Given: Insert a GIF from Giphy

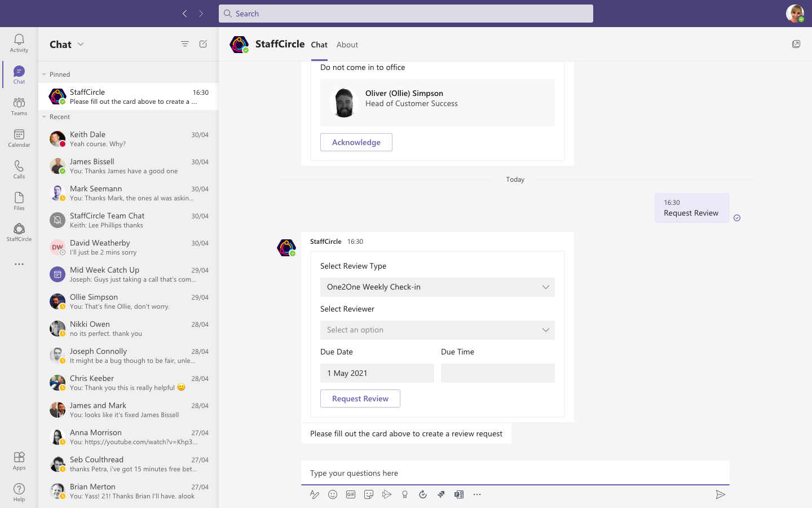Looking at the screenshot, I should 351,494.
